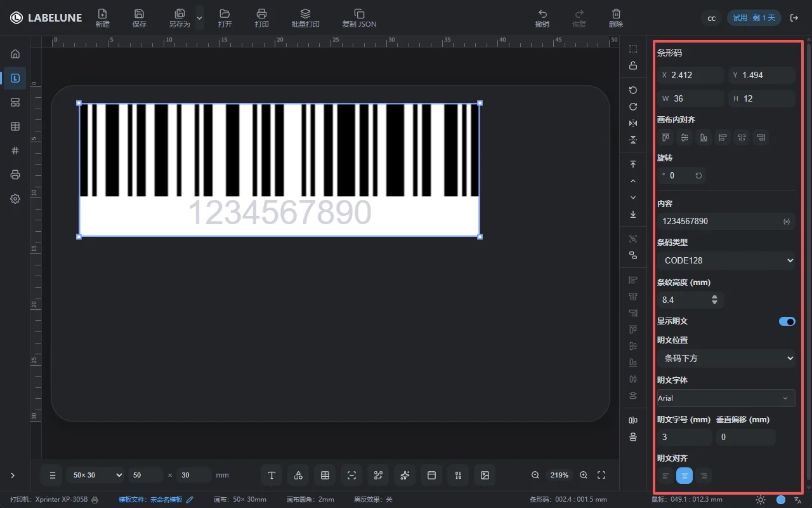This screenshot has height=508, width=812.
Task: Click the blue accent color circle in the status bar
Action: pyautogui.click(x=781, y=500)
